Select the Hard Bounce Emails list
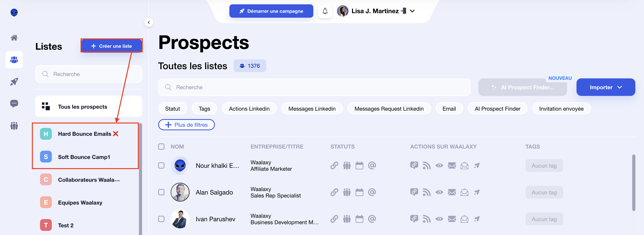 click(85, 134)
